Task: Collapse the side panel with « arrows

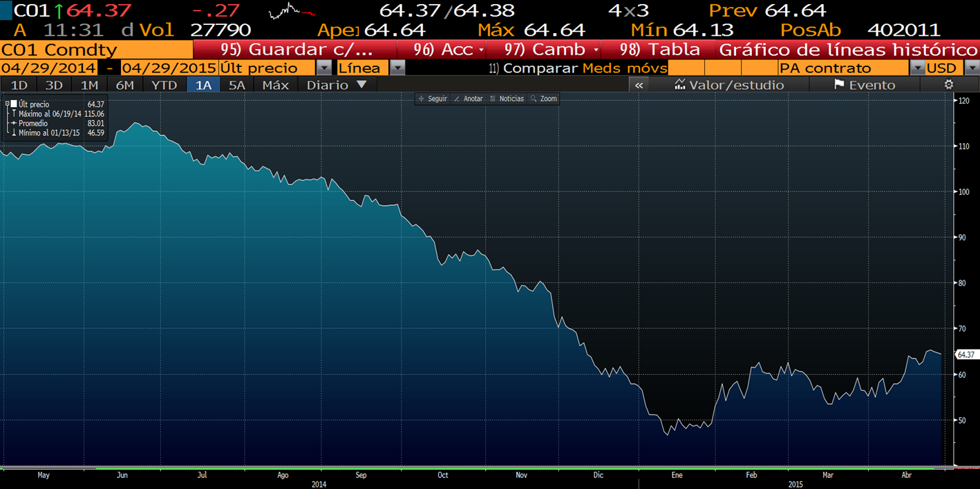Action: point(639,85)
